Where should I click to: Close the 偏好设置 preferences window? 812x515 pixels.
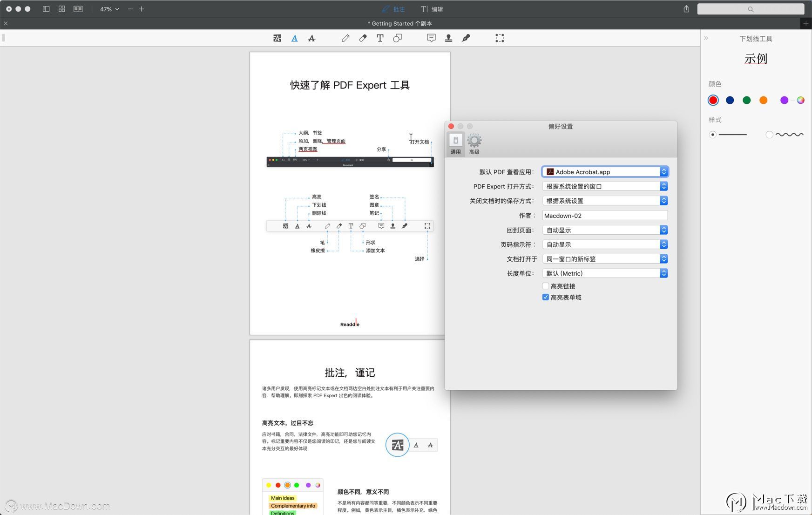pyautogui.click(x=451, y=126)
